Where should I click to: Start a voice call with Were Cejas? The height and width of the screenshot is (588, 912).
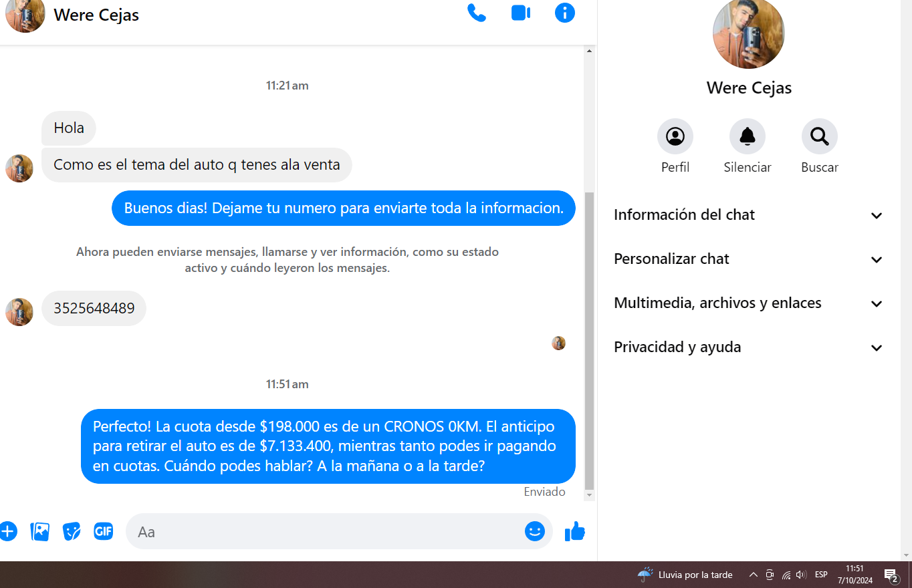point(476,13)
